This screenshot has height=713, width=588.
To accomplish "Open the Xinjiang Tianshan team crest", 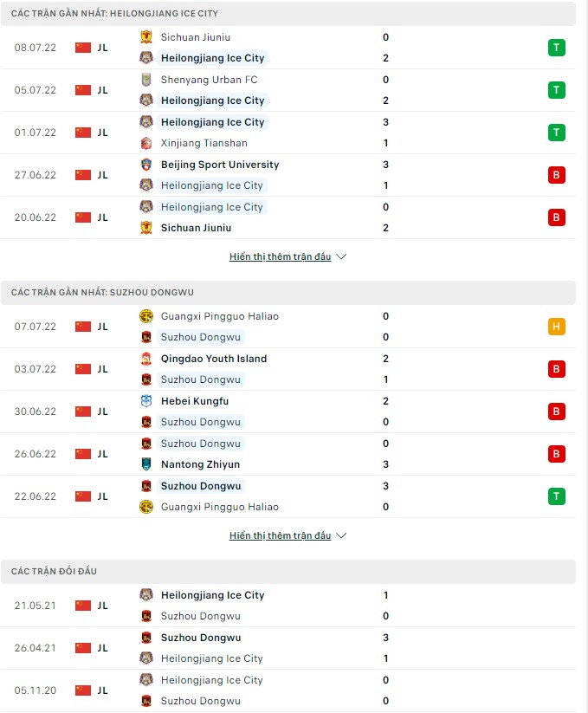I will tap(147, 143).
